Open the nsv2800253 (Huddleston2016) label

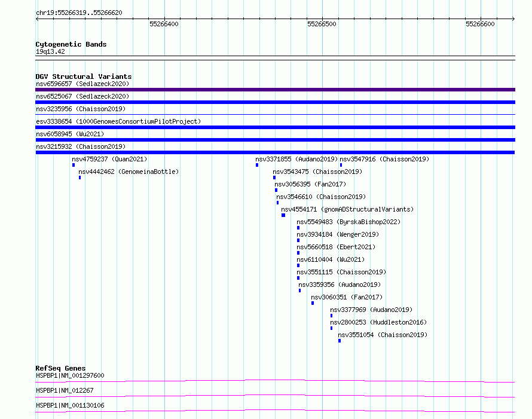click(x=378, y=322)
